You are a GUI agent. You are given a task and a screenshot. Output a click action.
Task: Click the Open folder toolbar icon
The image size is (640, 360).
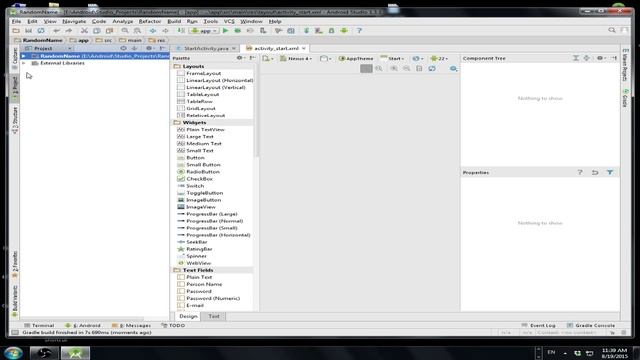click(x=16, y=31)
